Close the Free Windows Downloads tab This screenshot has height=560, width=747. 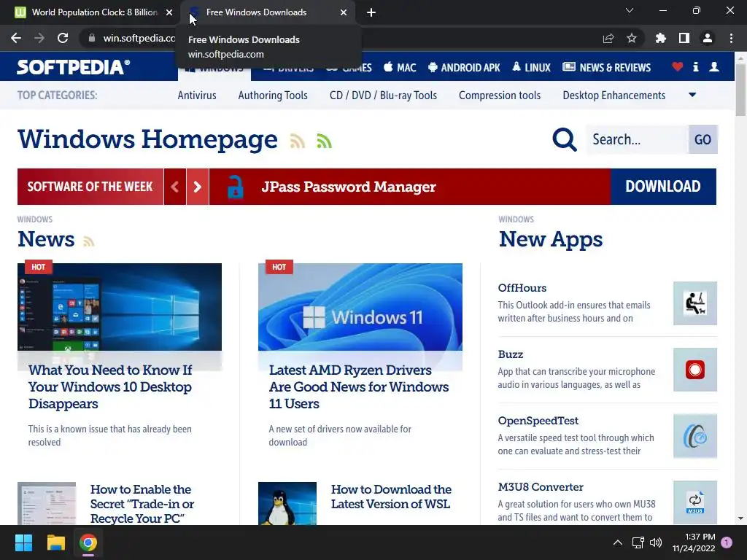(x=344, y=12)
